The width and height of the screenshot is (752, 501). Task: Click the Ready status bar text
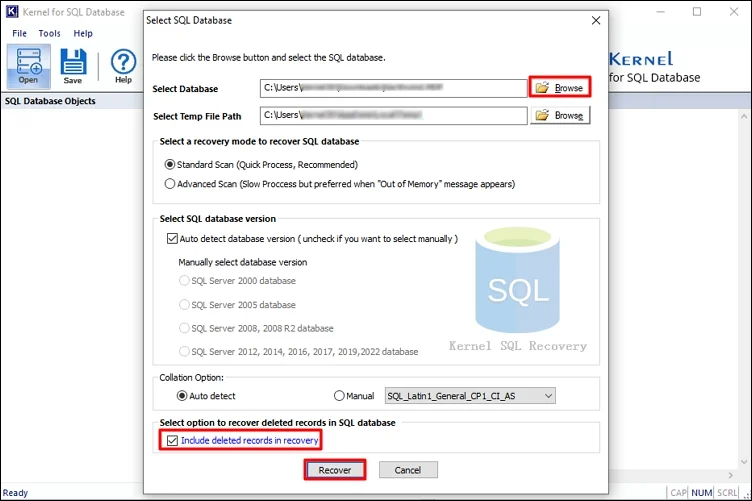click(x=15, y=493)
